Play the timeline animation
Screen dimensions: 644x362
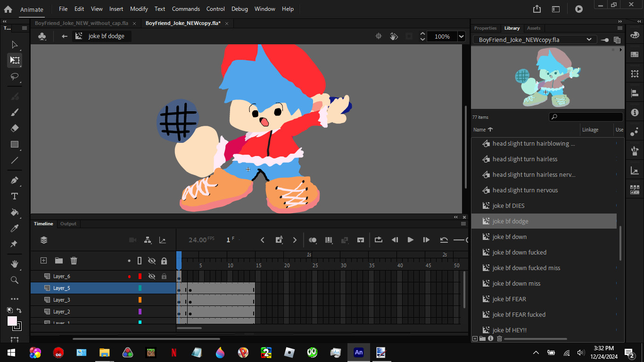tap(410, 240)
